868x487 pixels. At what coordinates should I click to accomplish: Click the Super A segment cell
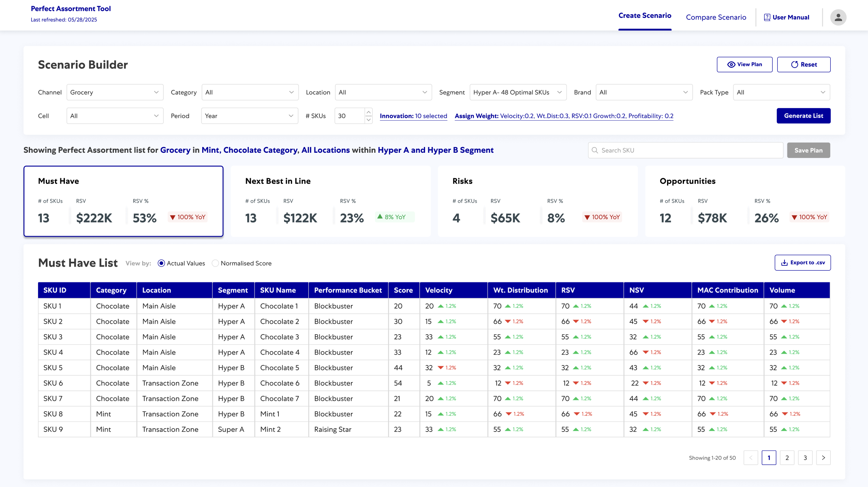click(x=233, y=429)
